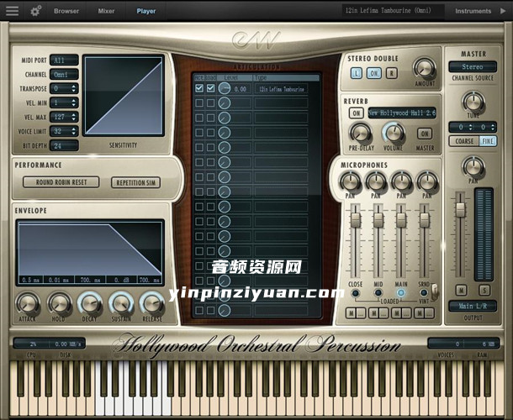Click the 12in Lefima Tambourine level knob
This screenshot has width=513, height=420.
tap(225, 88)
